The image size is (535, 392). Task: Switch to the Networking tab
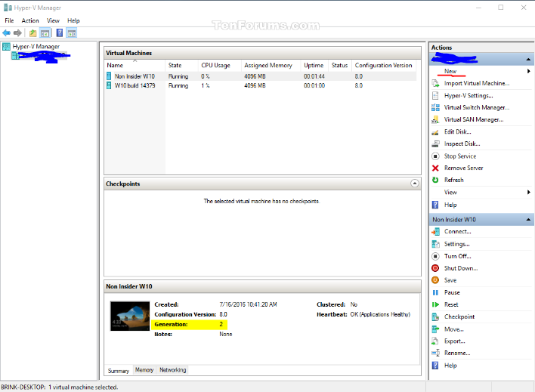[x=172, y=370]
